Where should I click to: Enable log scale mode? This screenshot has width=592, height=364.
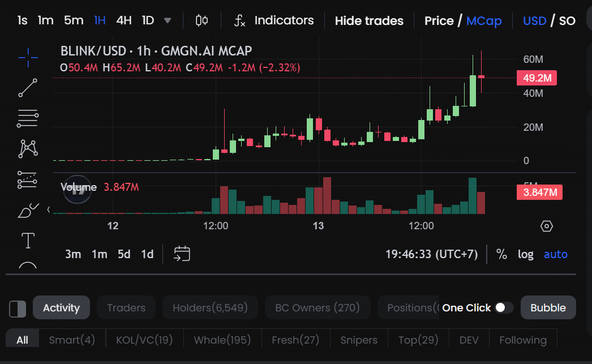pyautogui.click(x=525, y=254)
